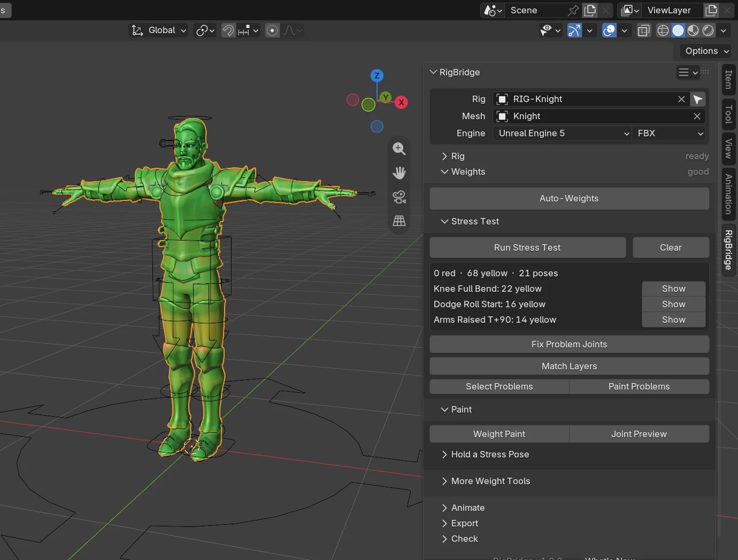Switch to solid shading

pyautogui.click(x=678, y=30)
